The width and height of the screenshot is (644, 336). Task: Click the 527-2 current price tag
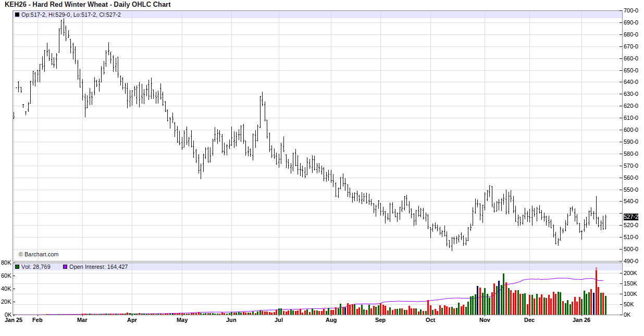(631, 217)
